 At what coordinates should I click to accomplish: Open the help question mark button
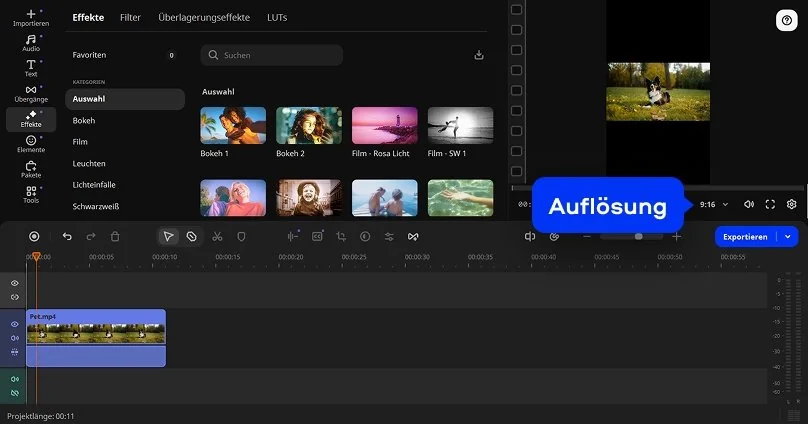point(785,20)
